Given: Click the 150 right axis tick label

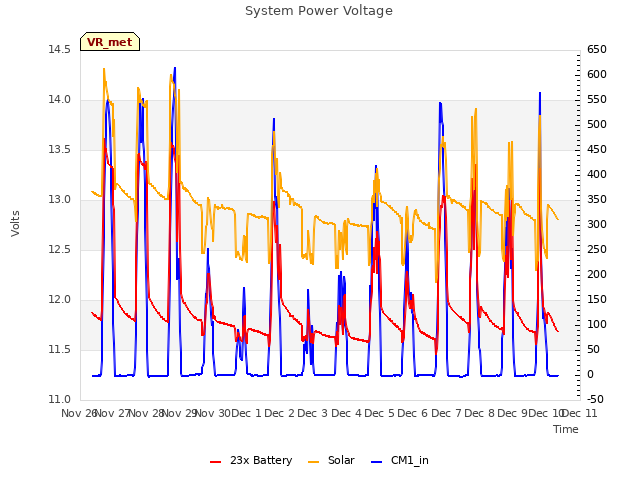Looking at the screenshot, I should tap(597, 300).
